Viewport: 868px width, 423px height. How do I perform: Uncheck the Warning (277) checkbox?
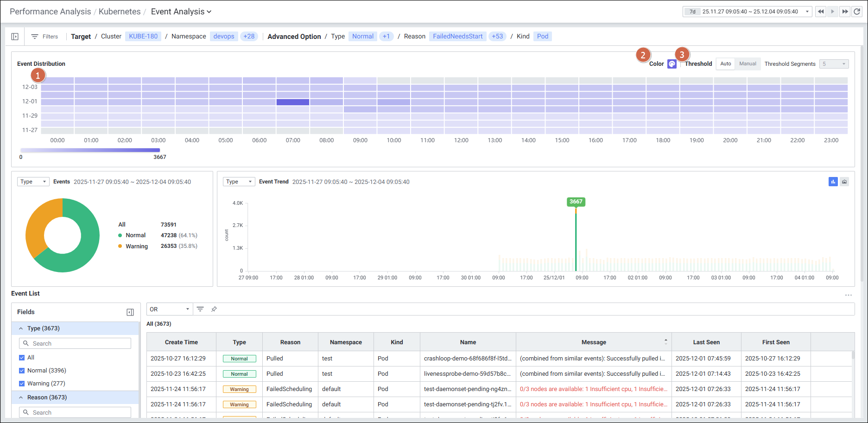point(22,384)
